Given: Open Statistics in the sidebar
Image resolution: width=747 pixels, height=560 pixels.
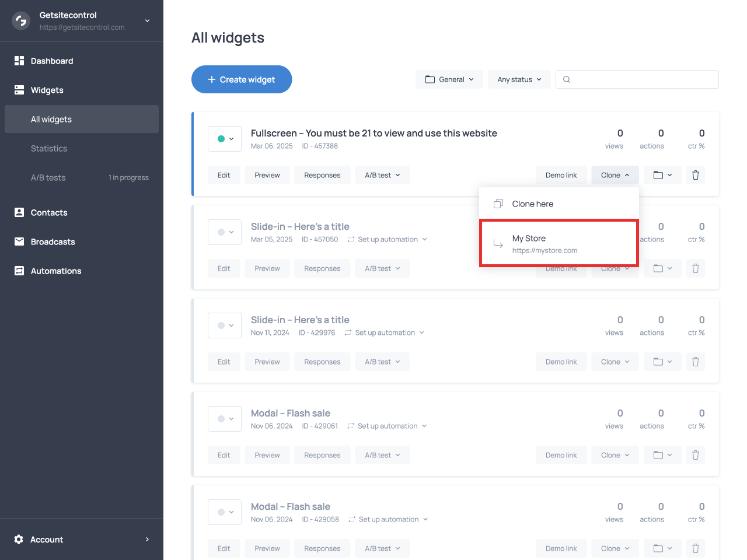Looking at the screenshot, I should coord(49,148).
